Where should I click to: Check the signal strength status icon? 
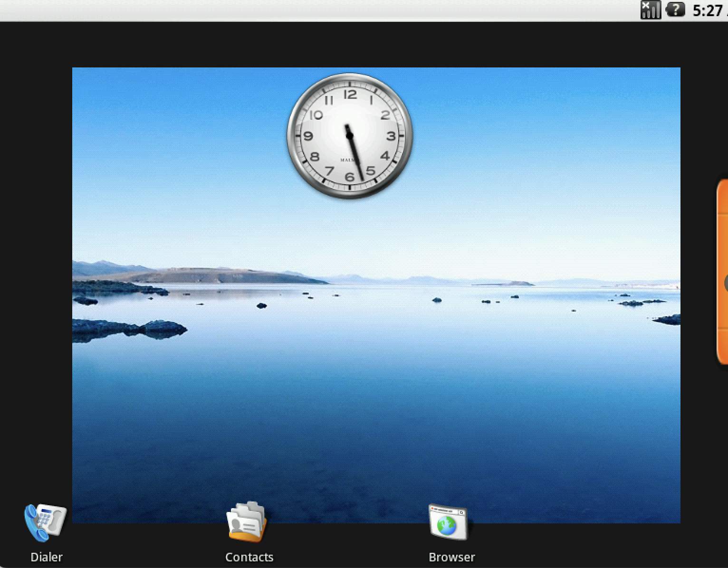(651, 9)
